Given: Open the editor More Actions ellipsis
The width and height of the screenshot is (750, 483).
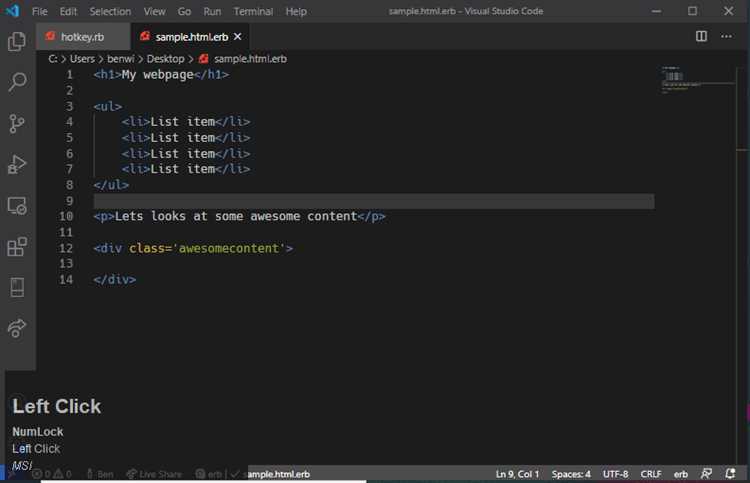Looking at the screenshot, I should (726, 36).
